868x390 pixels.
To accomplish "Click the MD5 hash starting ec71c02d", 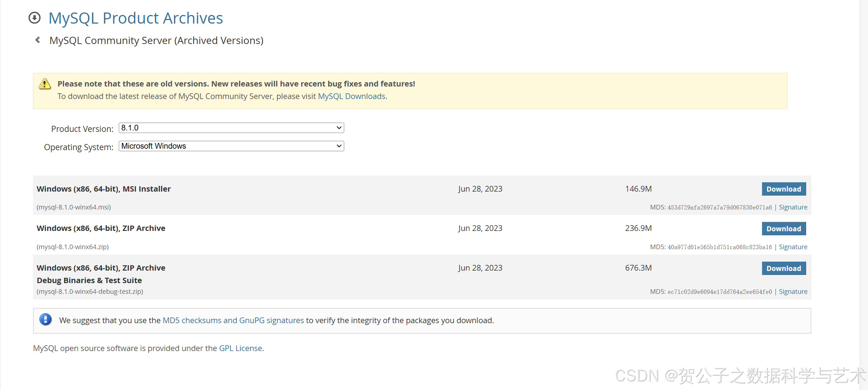I will pyautogui.click(x=720, y=292).
